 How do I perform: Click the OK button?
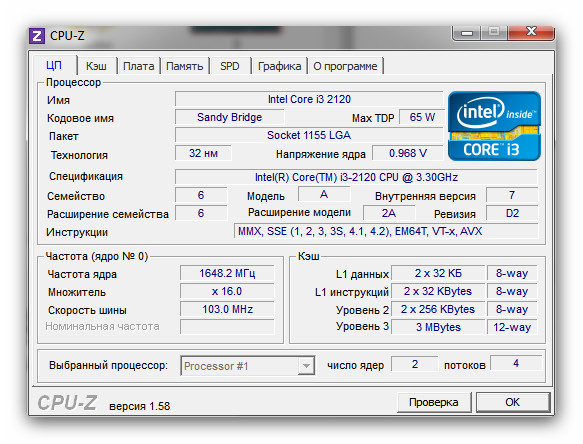click(x=512, y=402)
